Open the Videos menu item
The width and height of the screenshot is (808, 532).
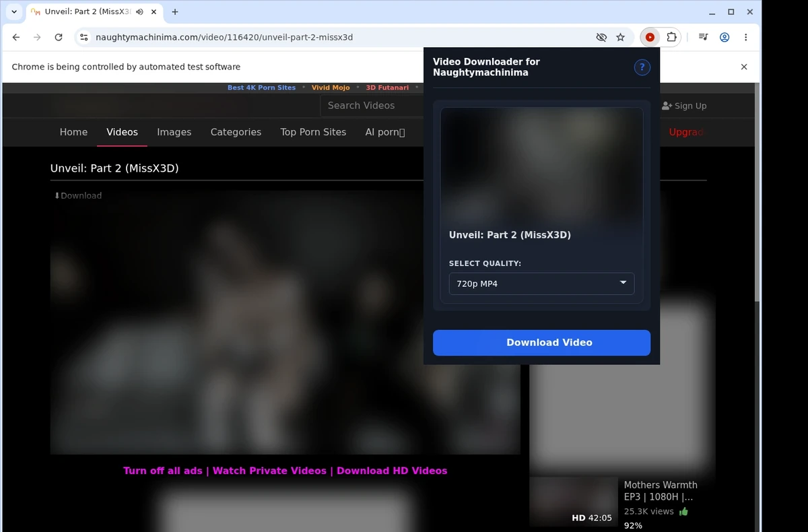122,132
